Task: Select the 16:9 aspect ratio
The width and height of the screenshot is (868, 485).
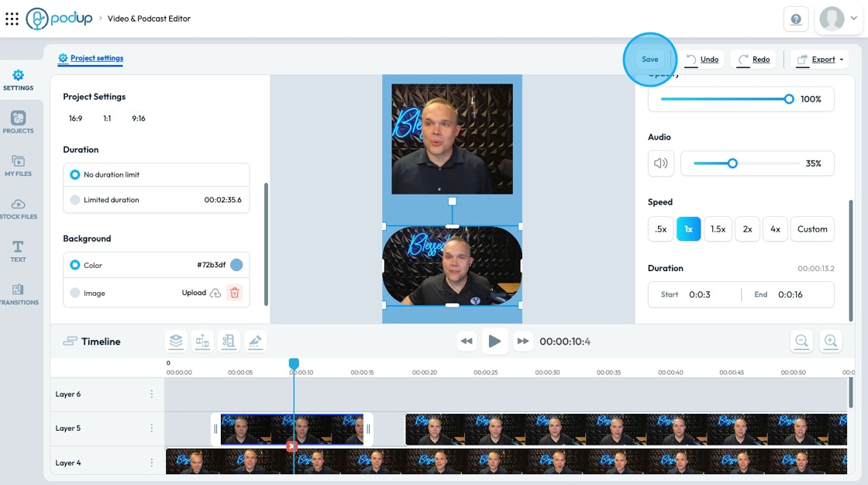Action: 75,119
